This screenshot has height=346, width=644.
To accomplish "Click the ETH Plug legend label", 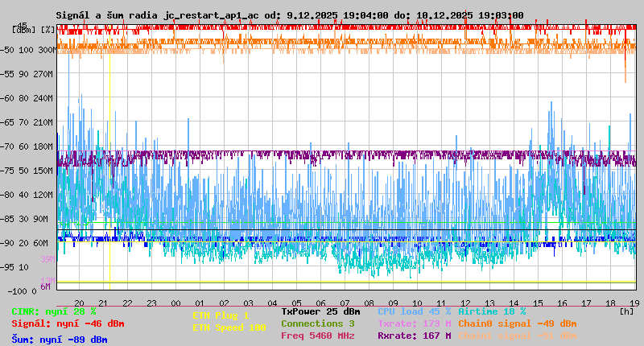I will (221, 315).
